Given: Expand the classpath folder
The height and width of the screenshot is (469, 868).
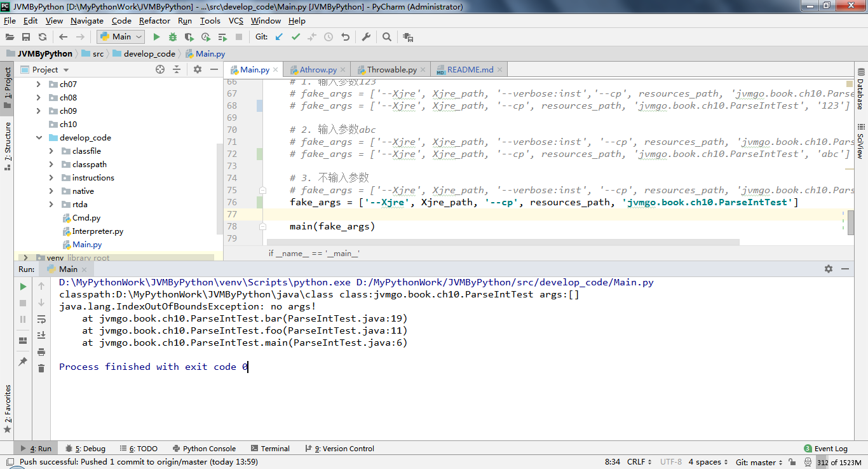Looking at the screenshot, I should tap(51, 164).
